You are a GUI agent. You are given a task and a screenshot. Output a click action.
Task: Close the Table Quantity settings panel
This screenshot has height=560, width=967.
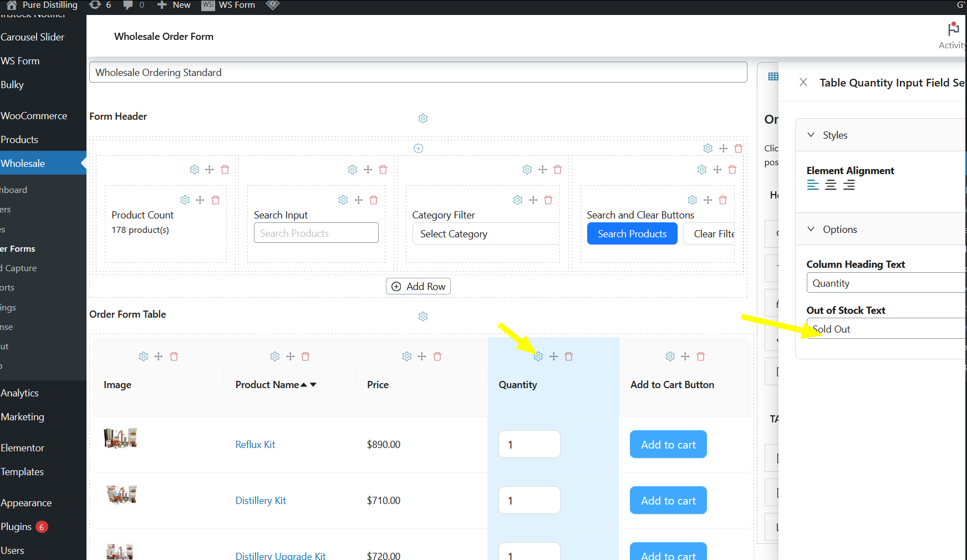[803, 83]
